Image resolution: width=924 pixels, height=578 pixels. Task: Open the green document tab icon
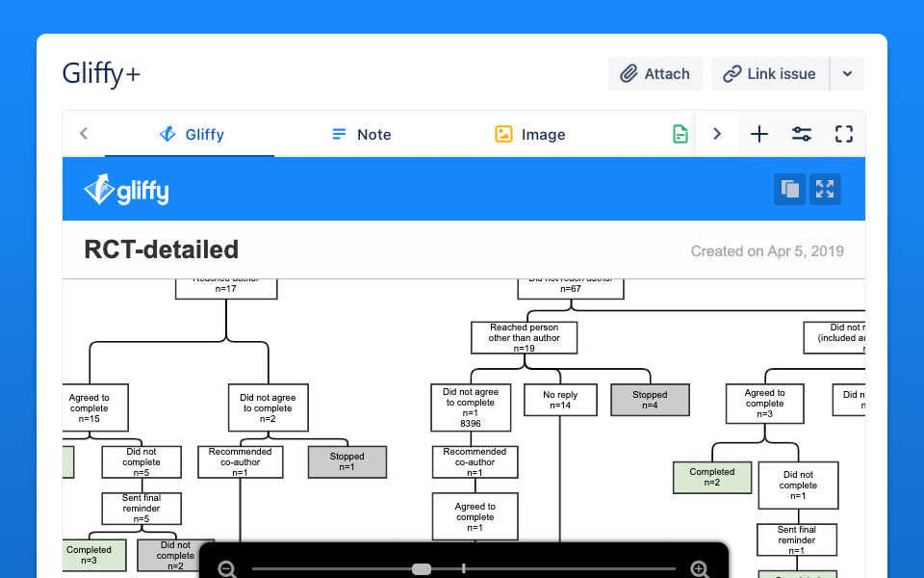(x=680, y=134)
